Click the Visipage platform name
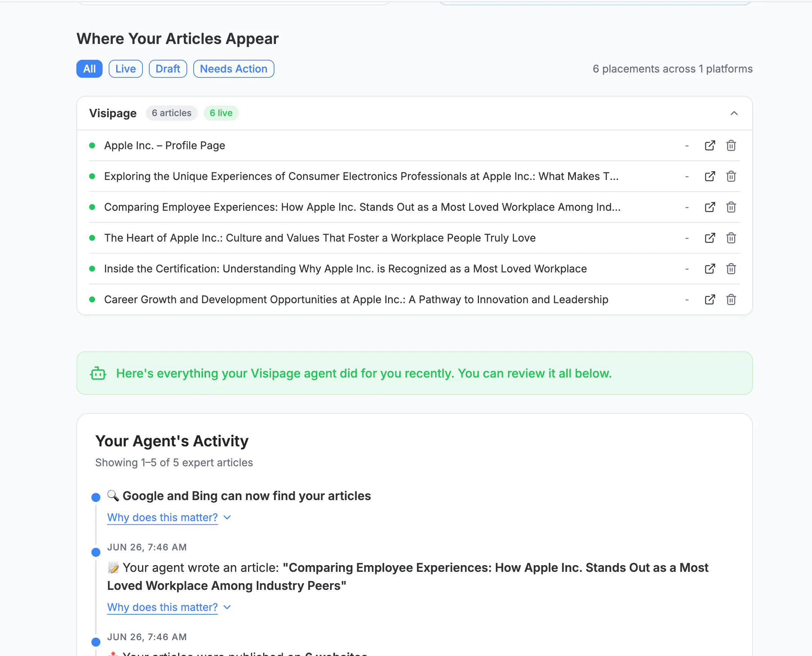Image resolution: width=812 pixels, height=656 pixels. click(113, 113)
